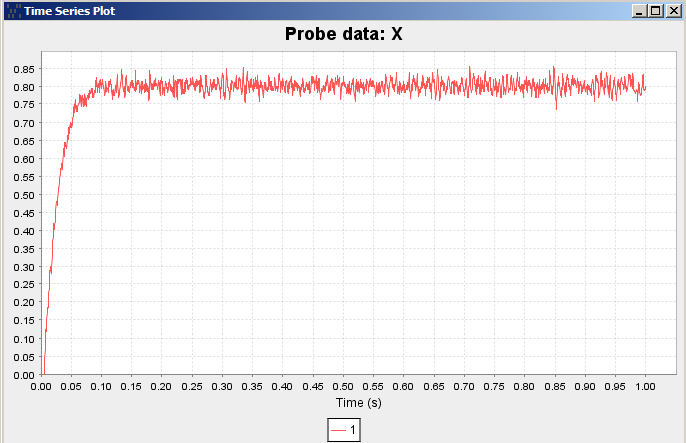Click the 0.65 y-axis tick label
This screenshot has width=686, height=443.
tap(24, 141)
